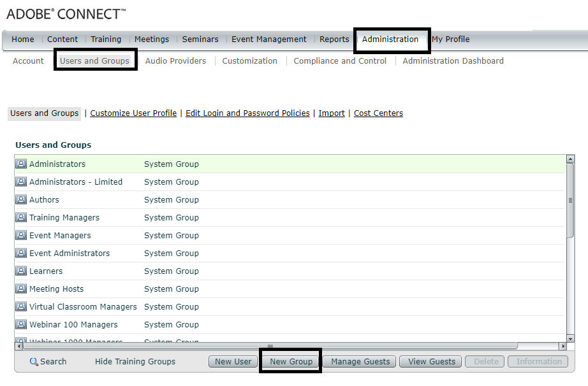This screenshot has height=386, width=588.
Task: Click the View Guests button
Action: coord(432,362)
